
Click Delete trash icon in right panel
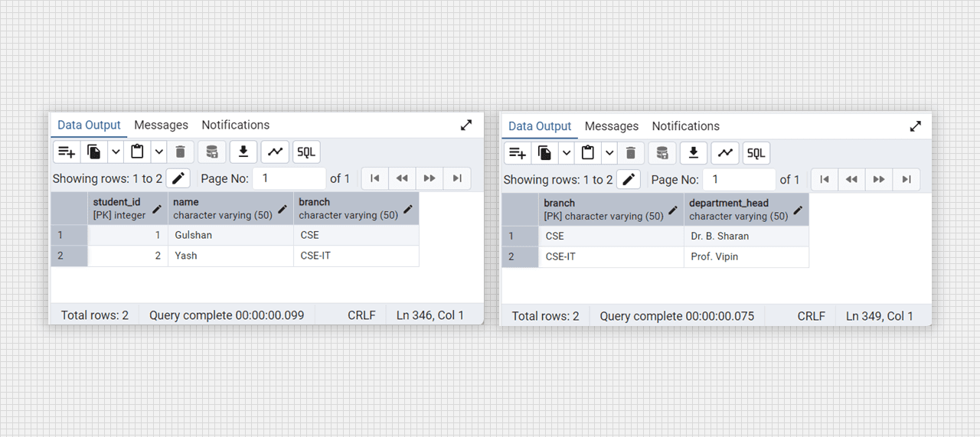pyautogui.click(x=631, y=153)
